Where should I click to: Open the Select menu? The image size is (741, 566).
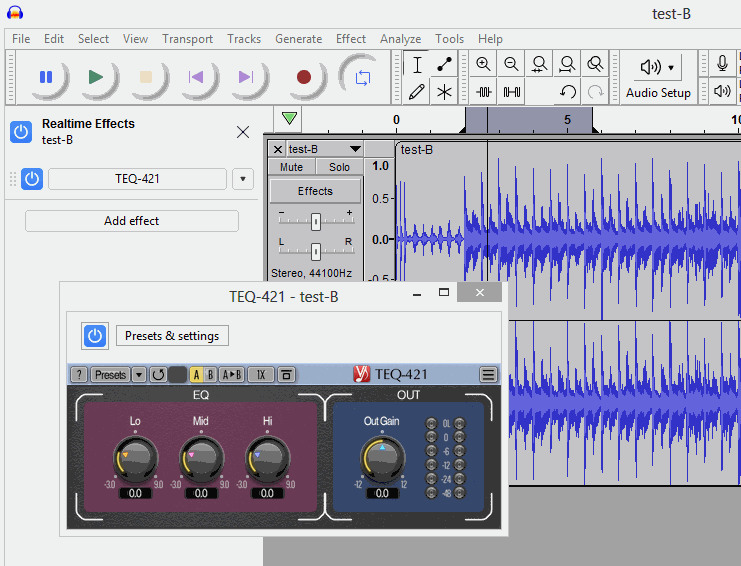[93, 39]
